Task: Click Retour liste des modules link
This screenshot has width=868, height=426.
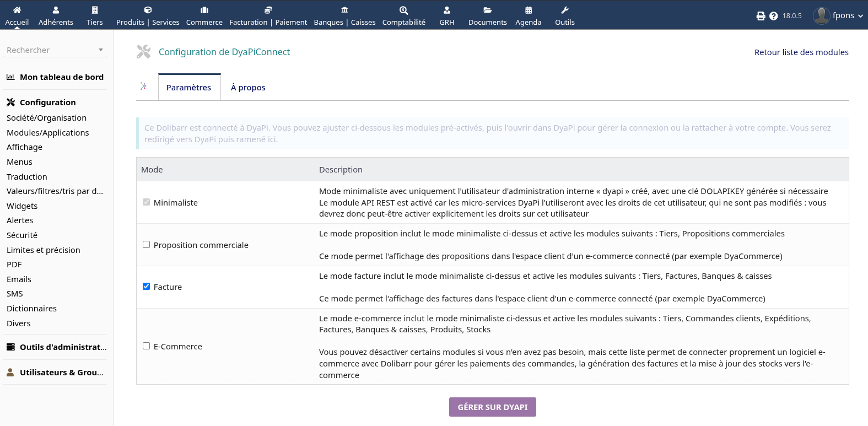Action: click(801, 52)
